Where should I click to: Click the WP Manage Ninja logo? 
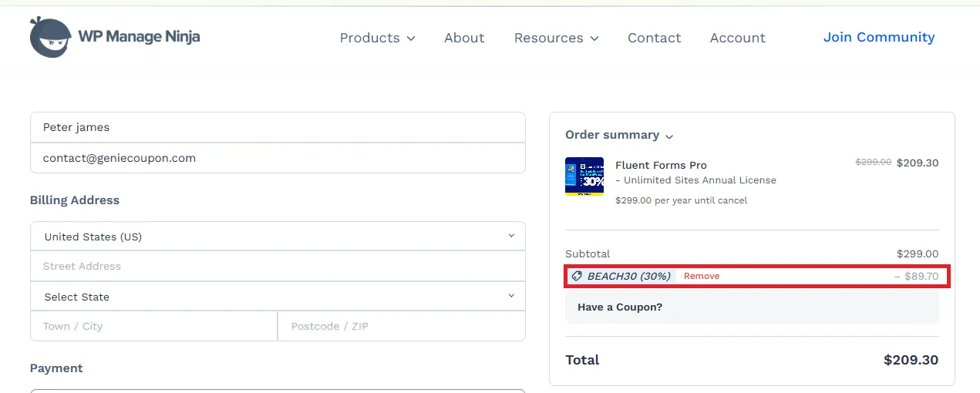[115, 37]
